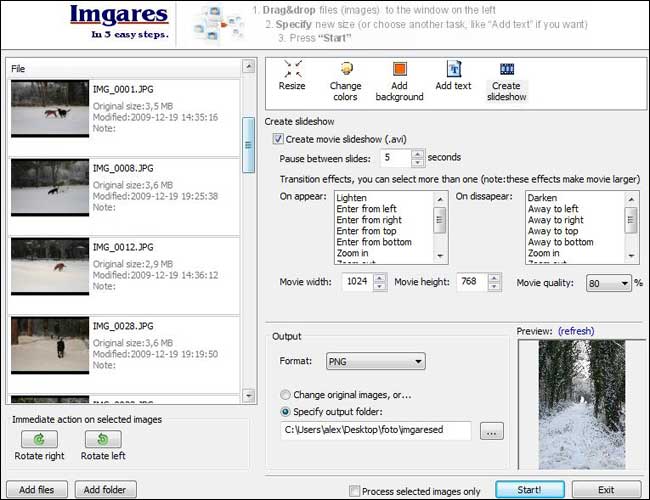Click On dissapear list scroll down arrow
650x500 pixels.
631,256
